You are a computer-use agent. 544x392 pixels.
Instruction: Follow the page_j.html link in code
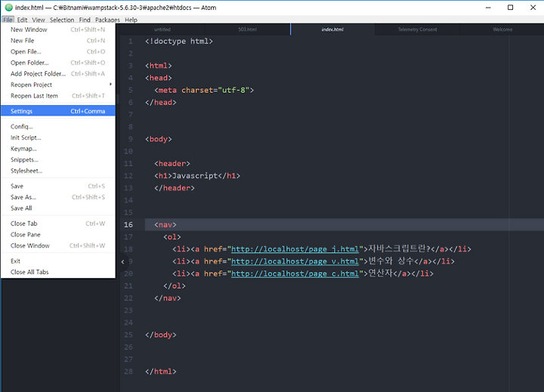coord(295,249)
